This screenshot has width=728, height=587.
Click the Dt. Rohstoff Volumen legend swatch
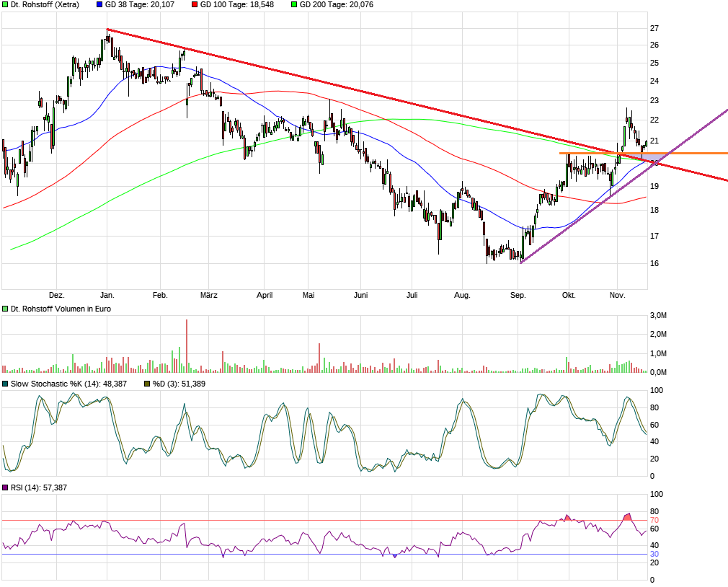(x=5, y=309)
